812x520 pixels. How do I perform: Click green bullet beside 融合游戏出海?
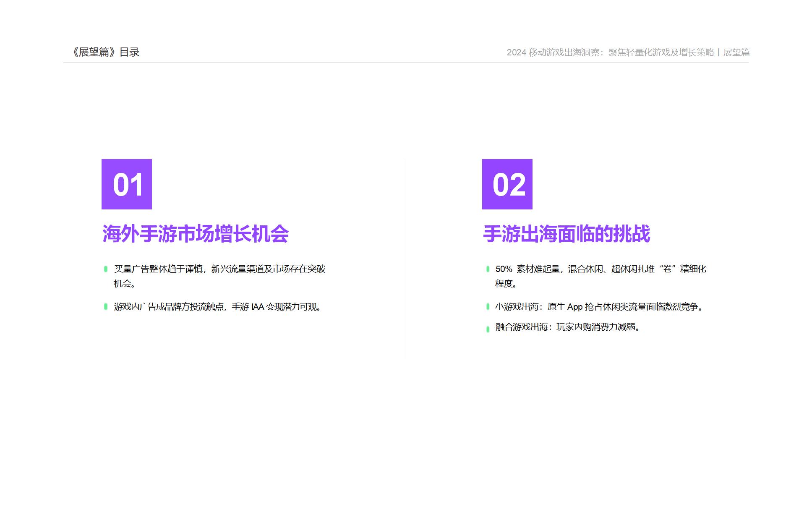coord(488,329)
